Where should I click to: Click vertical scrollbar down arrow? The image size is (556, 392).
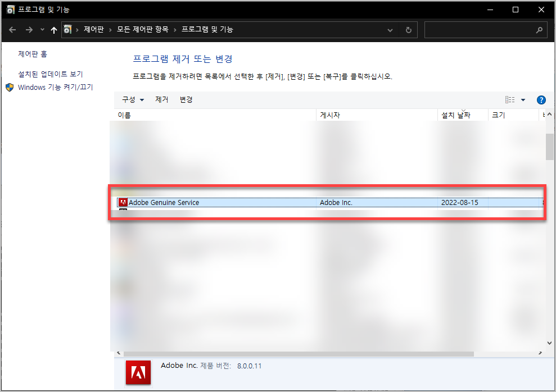coord(549,343)
